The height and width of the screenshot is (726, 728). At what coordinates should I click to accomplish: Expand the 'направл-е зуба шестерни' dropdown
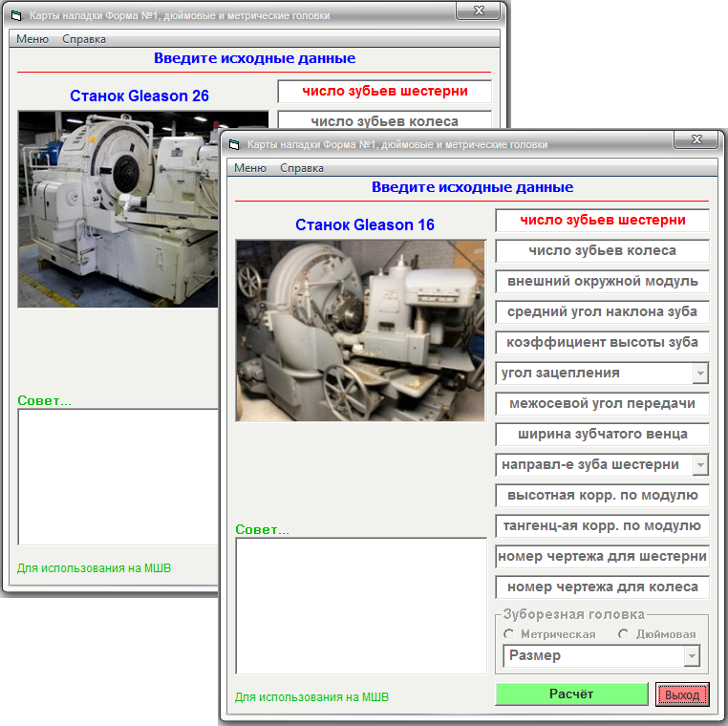(700, 465)
